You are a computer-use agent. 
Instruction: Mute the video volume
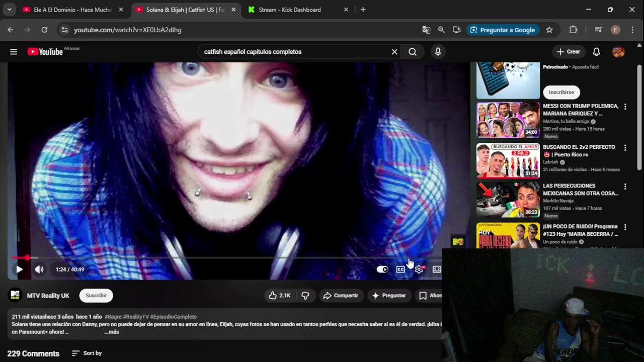tap(39, 269)
